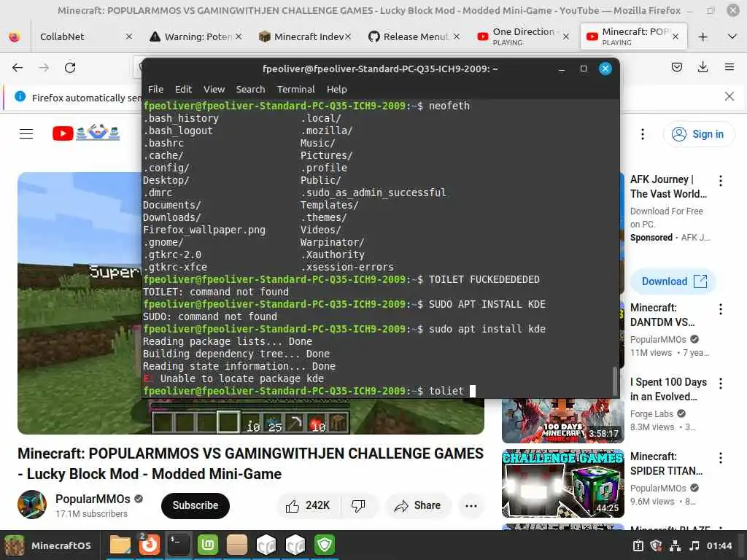The height and width of the screenshot is (560, 747).
Task: Open options for AFK Journey ad
Action: click(720, 181)
